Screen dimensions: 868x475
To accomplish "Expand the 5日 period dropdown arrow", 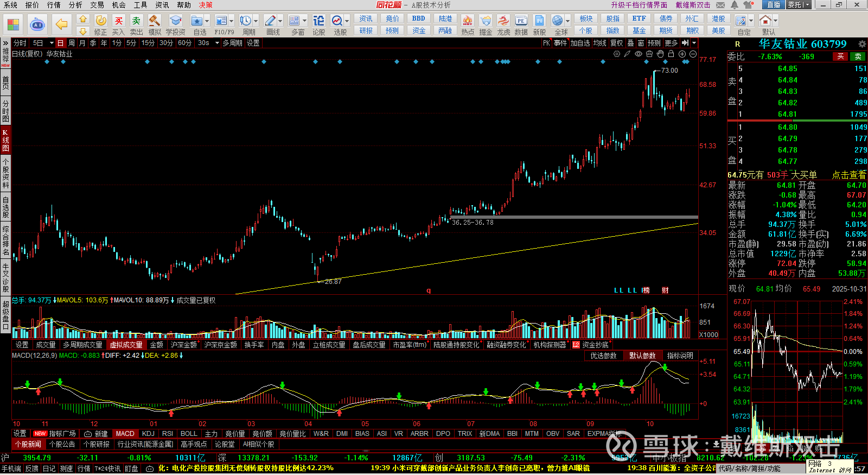I will click(52, 43).
